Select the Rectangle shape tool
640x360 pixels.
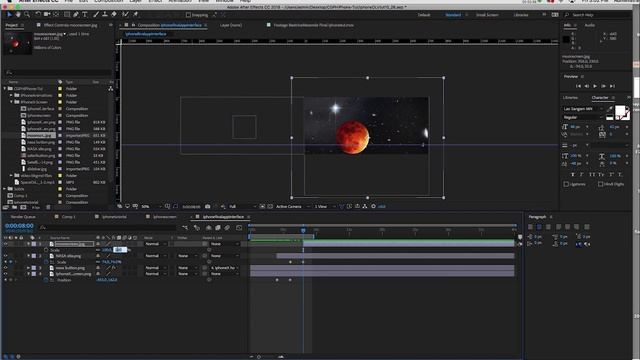pos(67,15)
